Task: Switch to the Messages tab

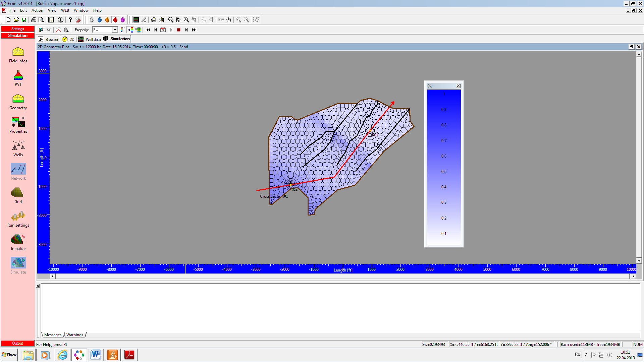Action: point(53,335)
